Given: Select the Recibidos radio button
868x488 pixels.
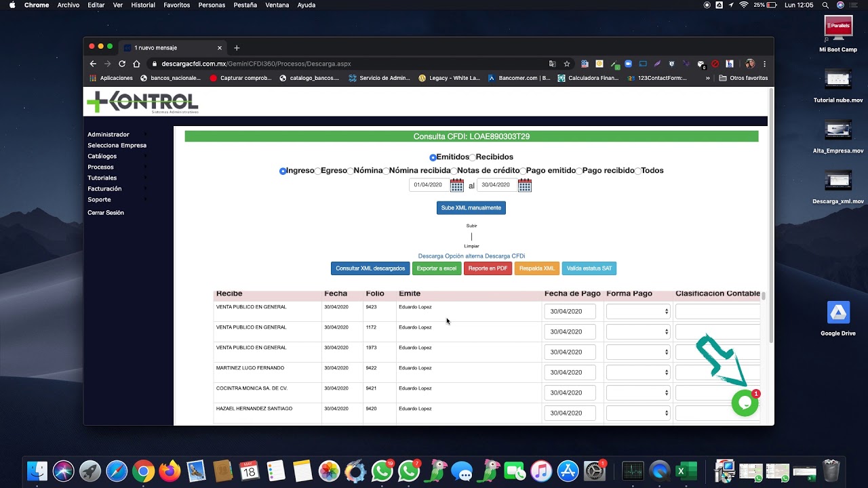Looking at the screenshot, I should 473,157.
